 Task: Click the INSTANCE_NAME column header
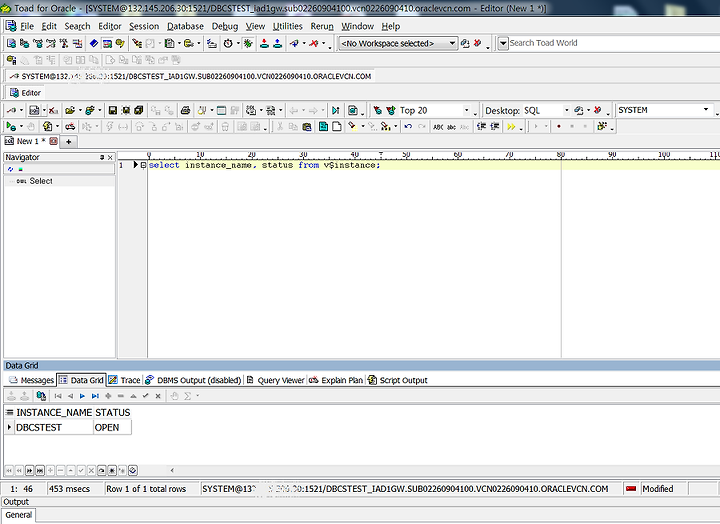54,412
